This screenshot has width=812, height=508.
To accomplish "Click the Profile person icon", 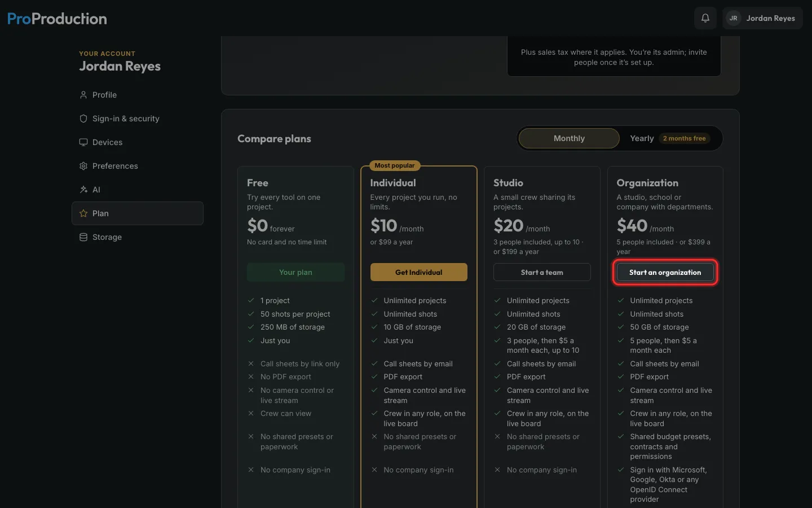I will [83, 95].
